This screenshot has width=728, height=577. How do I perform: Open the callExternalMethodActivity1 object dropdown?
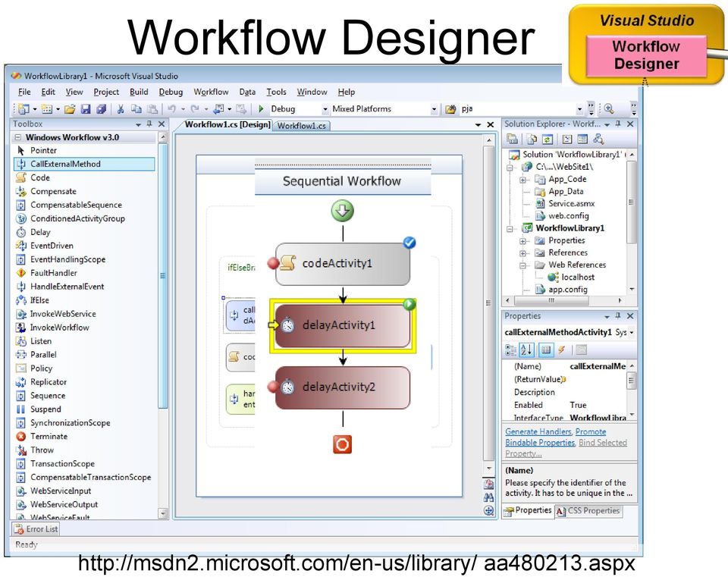[x=632, y=333]
